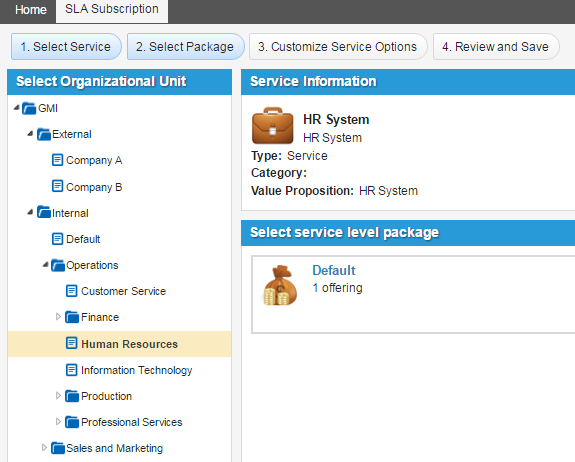Expand the Finance tree node
This screenshot has width=575, height=462.
tap(58, 316)
